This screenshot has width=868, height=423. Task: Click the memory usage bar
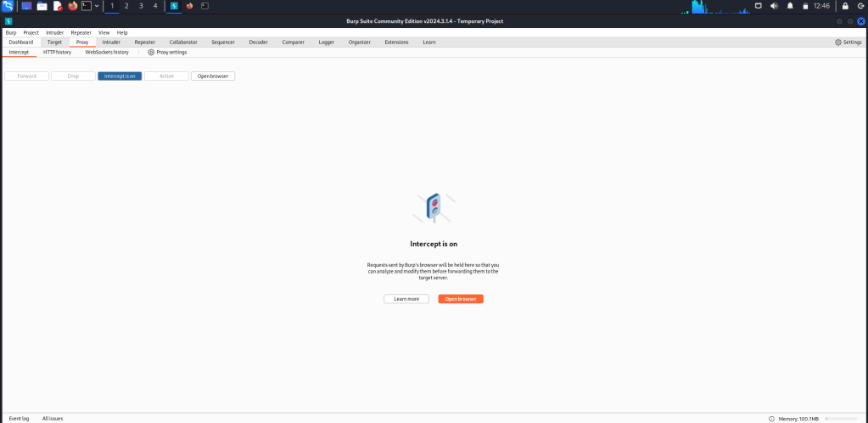pyautogui.click(x=843, y=419)
